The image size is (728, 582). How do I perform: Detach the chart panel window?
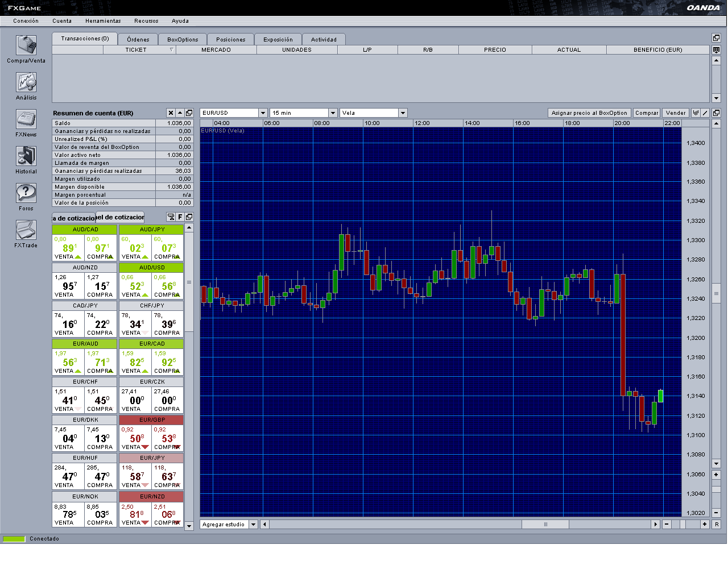tap(716, 113)
